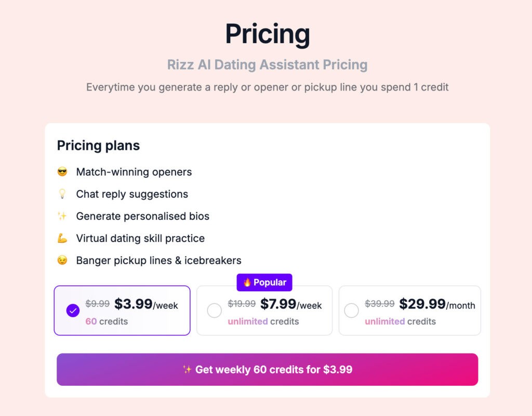Image resolution: width=532 pixels, height=416 pixels.
Task: Click the fire icon in the Popular badge
Action: [x=247, y=282]
